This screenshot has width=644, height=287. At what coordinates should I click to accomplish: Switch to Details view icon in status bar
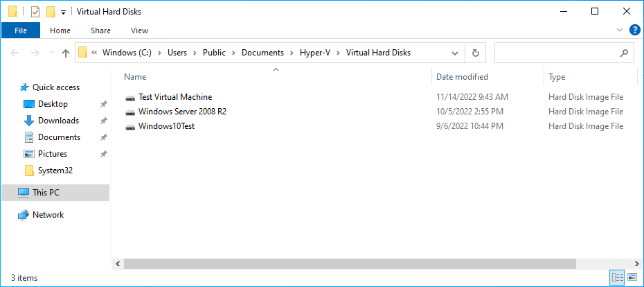[x=618, y=277]
